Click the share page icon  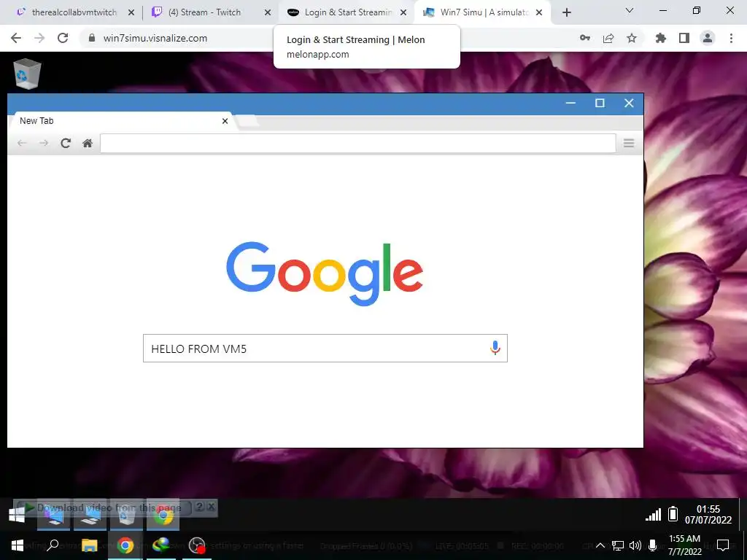tap(608, 38)
